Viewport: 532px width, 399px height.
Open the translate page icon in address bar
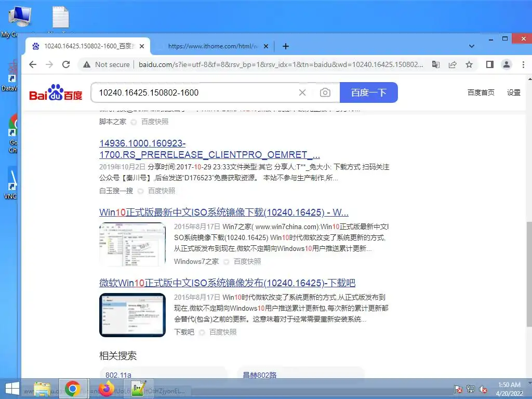436,64
